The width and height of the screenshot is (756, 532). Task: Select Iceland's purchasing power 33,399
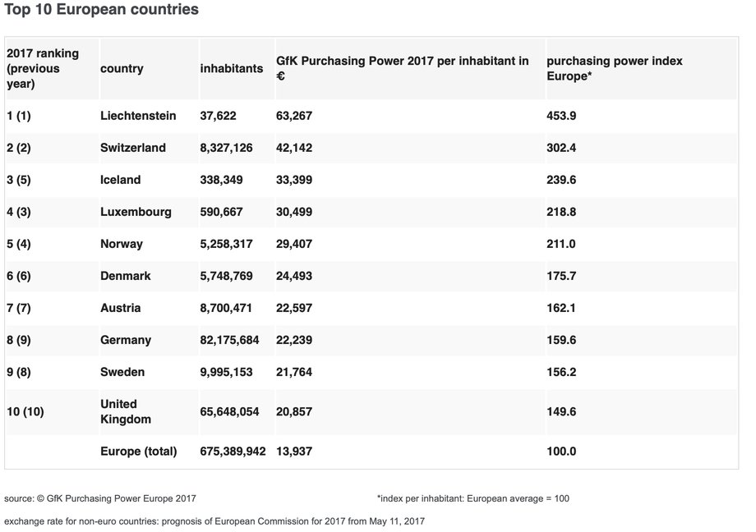click(x=294, y=180)
